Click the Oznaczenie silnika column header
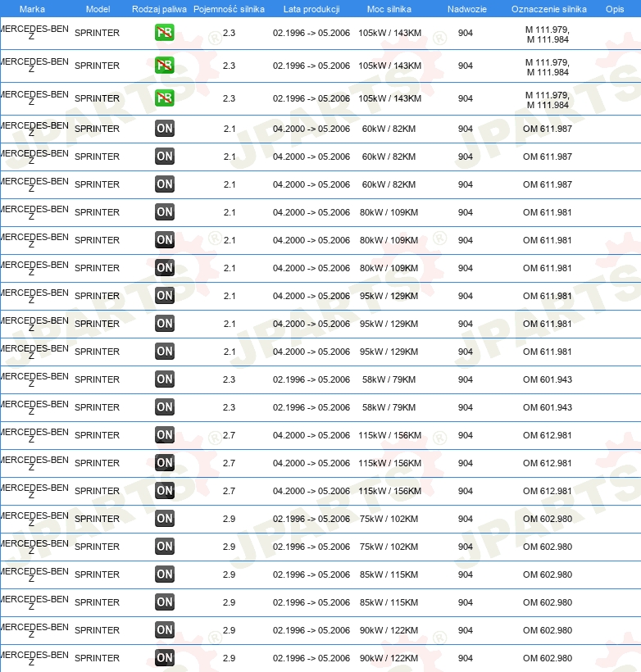Viewport: 641px width, 672px height. 549,9
